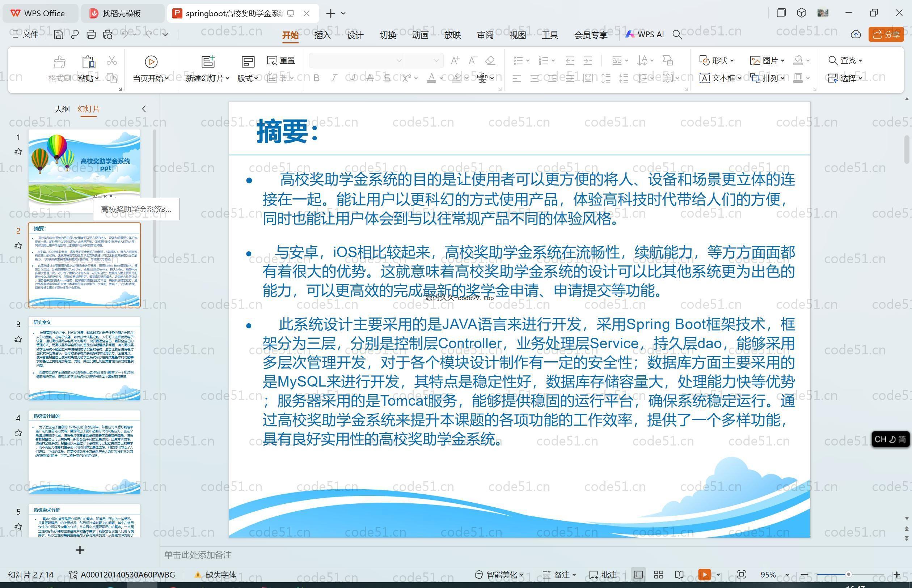Click the shape fill color bucket
The width and height of the screenshot is (912, 588).
pos(798,60)
